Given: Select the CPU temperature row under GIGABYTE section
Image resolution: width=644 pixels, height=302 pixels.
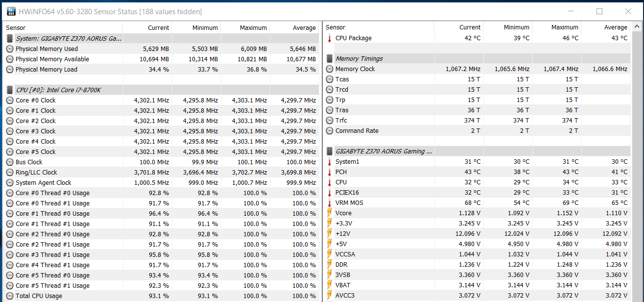Looking at the screenshot, I should click(x=477, y=182).
